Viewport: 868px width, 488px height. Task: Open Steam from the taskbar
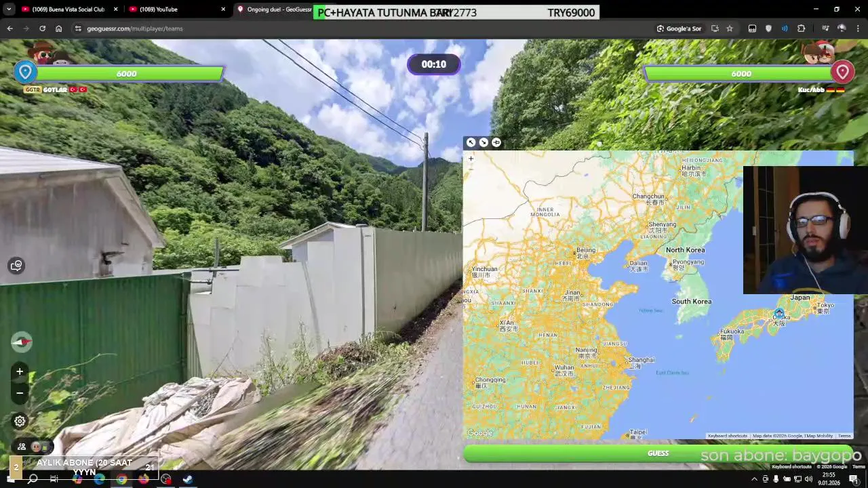(x=188, y=479)
